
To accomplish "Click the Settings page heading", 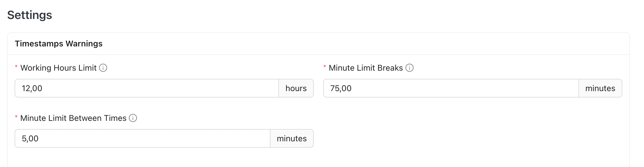I will coord(30,15).
